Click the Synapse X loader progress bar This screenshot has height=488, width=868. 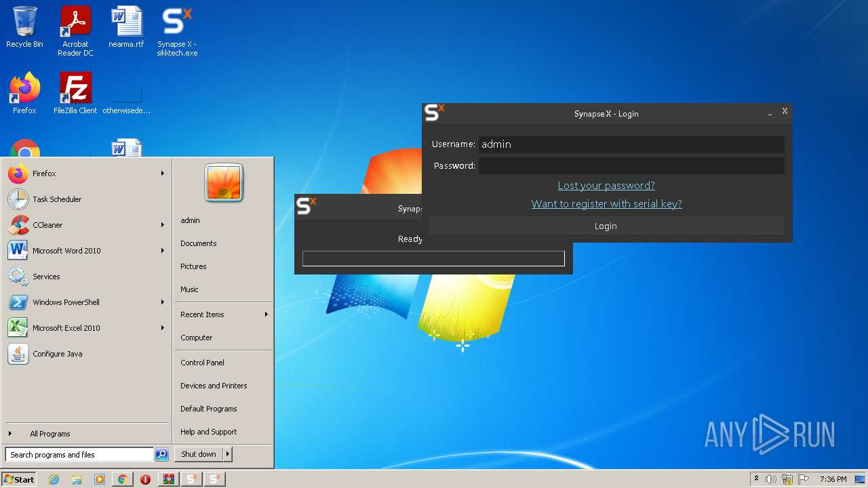(433, 258)
